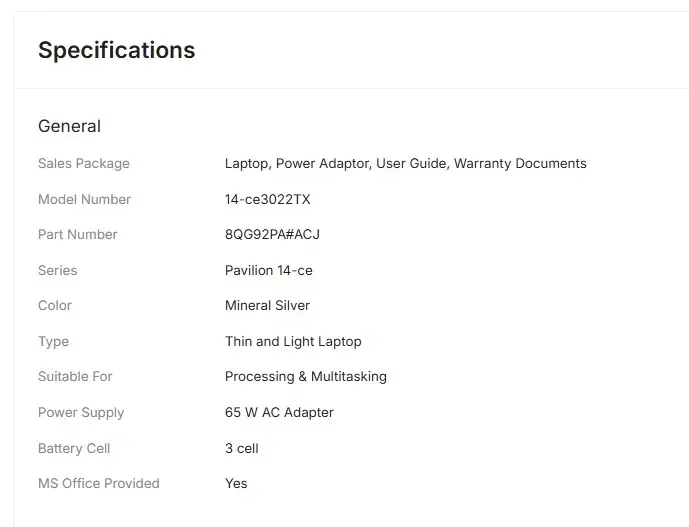Select the Thin and Light Laptop value
The width and height of the screenshot is (689, 527).
(293, 341)
